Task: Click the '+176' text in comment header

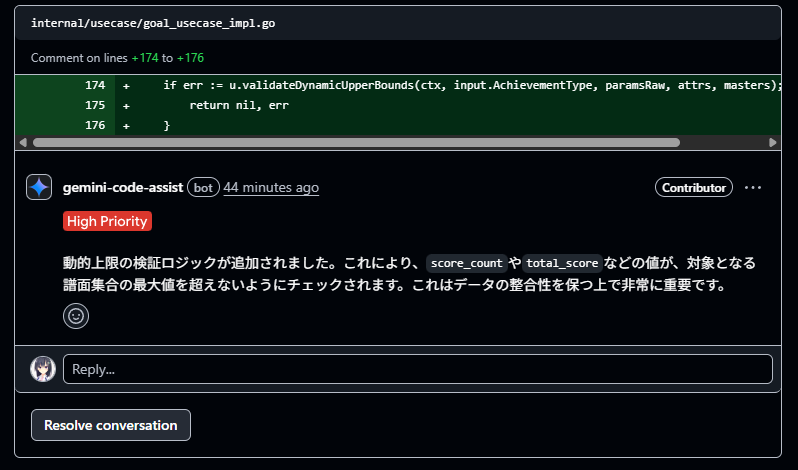Action: click(x=190, y=58)
